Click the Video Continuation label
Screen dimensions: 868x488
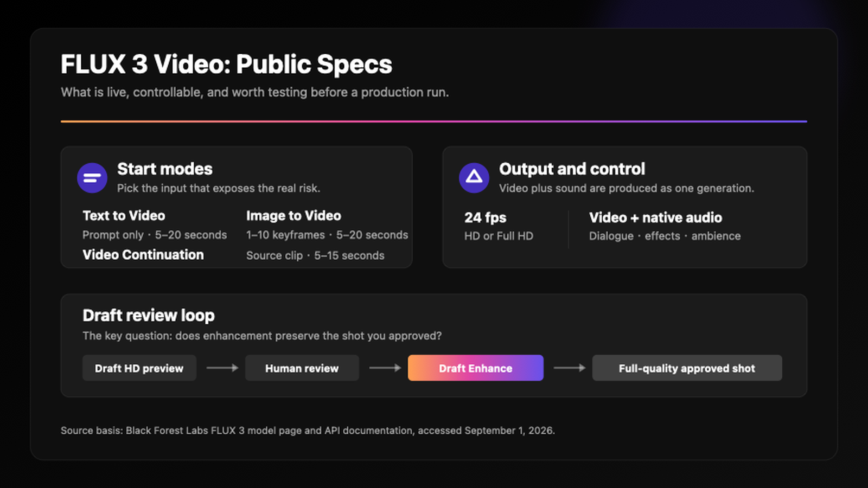(x=143, y=255)
